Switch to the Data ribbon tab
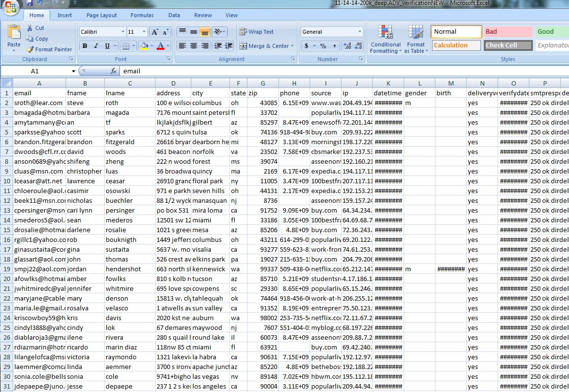This screenshot has width=569, height=392. (x=174, y=15)
